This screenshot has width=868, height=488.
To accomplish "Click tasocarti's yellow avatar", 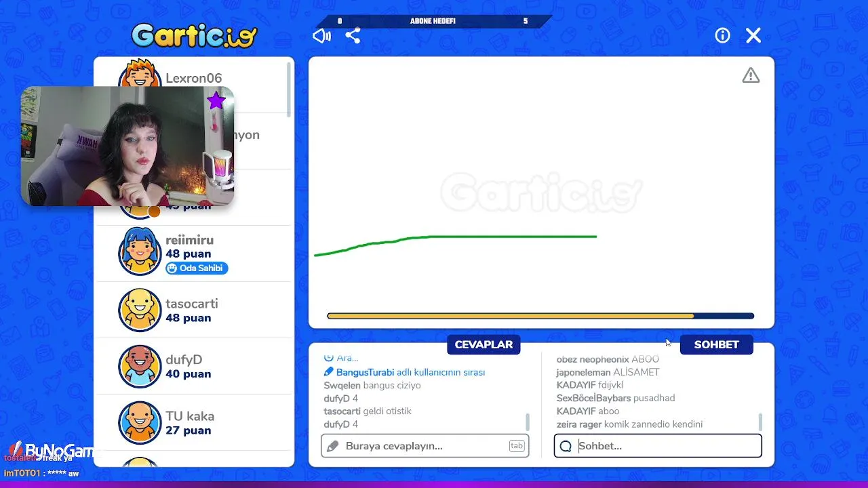I will (x=140, y=310).
